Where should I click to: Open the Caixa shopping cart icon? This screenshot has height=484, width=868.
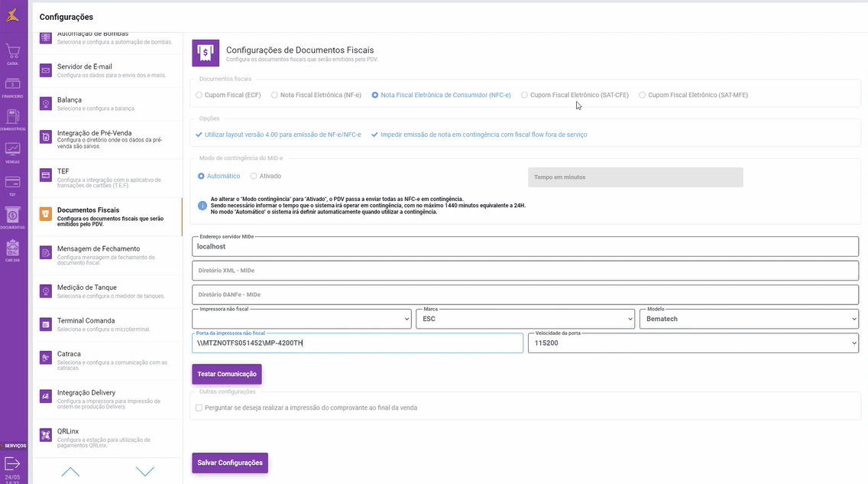point(13,53)
